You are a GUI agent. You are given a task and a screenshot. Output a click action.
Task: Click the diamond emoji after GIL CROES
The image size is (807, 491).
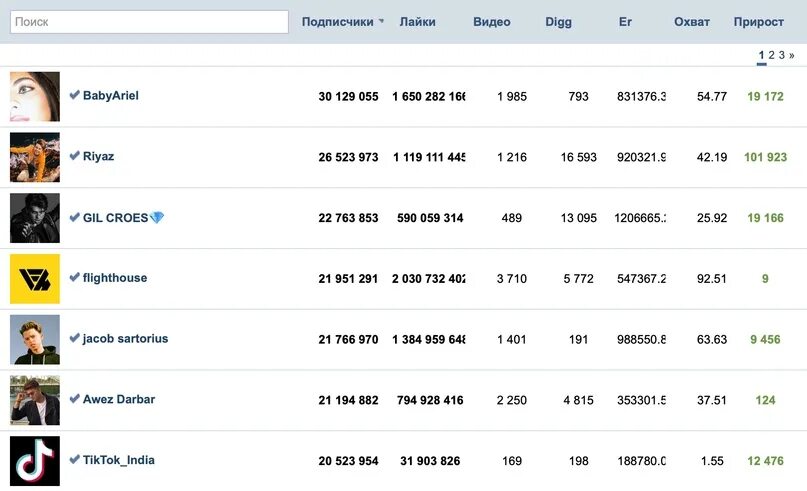[x=156, y=218]
